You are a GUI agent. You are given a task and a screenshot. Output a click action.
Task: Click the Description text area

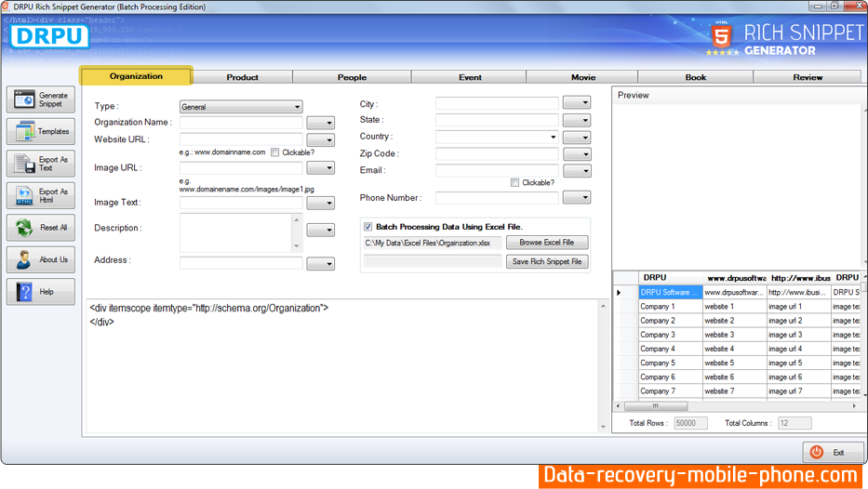tap(236, 232)
